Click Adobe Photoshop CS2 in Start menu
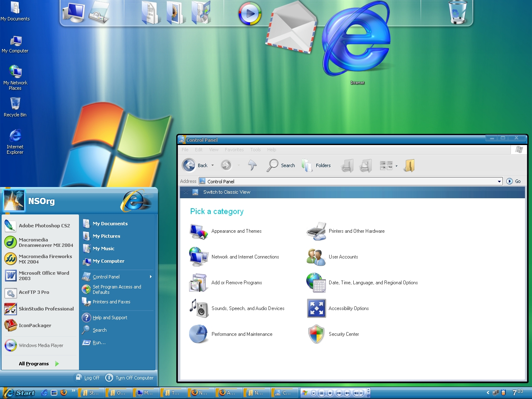 (40, 226)
